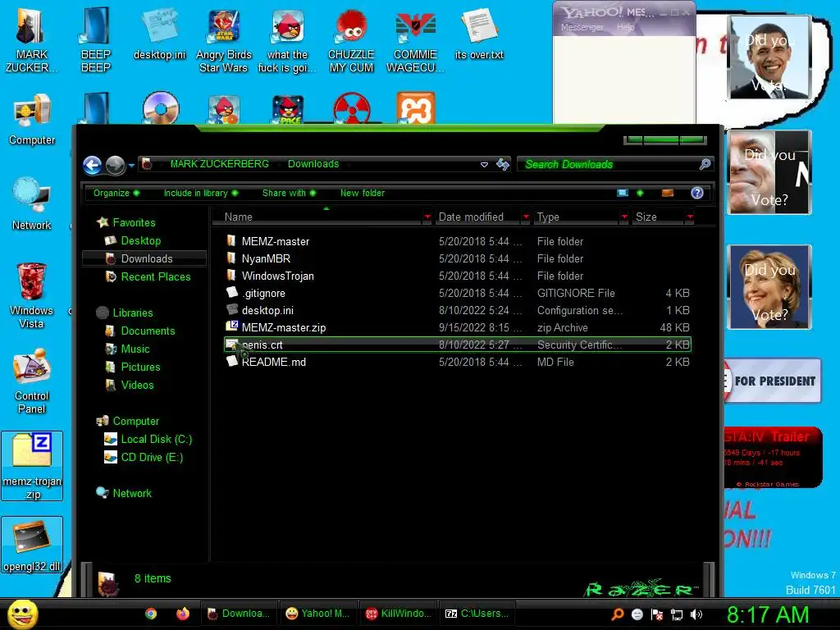Screen dimensions: 840x630
Task: Open Explorer help question mark icon
Action: click(697, 193)
